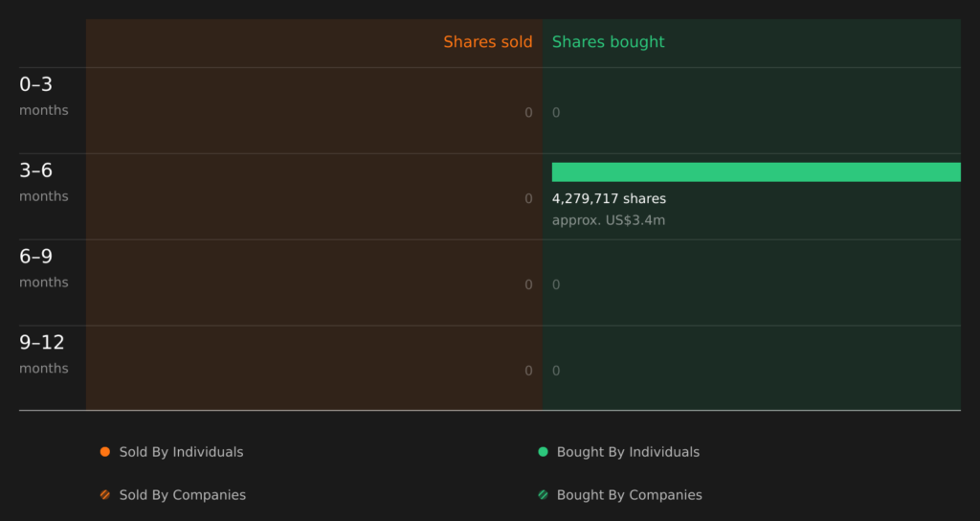The width and height of the screenshot is (980, 521).
Task: Select the Shares bought column header
Action: click(608, 42)
